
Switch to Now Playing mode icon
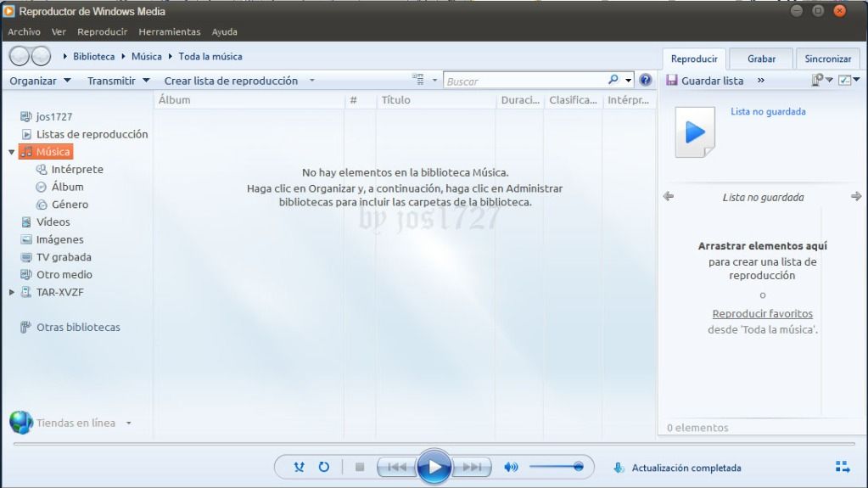843,467
